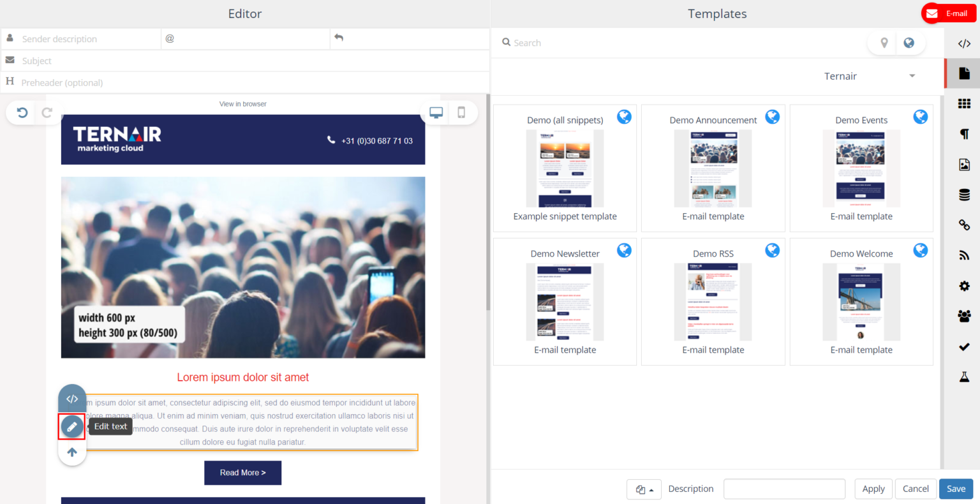Move block up with the arrow button
Viewport: 980px width, 504px height.
click(72, 452)
